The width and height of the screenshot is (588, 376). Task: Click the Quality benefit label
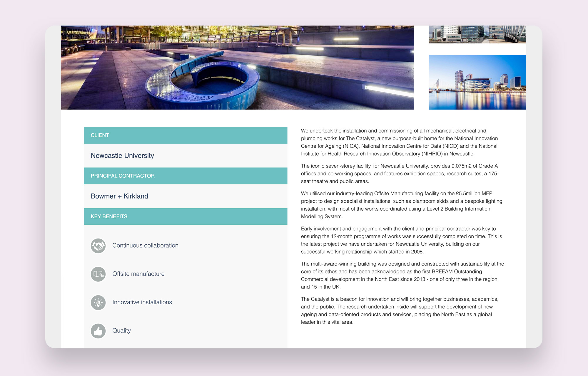coord(121,331)
